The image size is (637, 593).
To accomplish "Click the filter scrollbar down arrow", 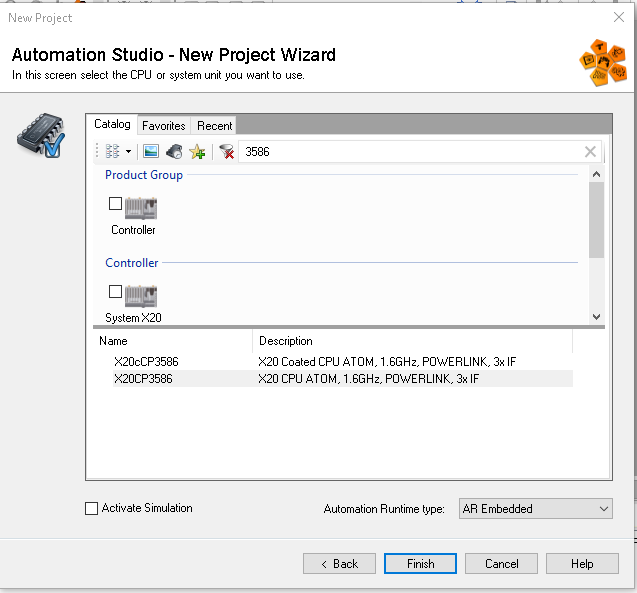I will pos(596,317).
